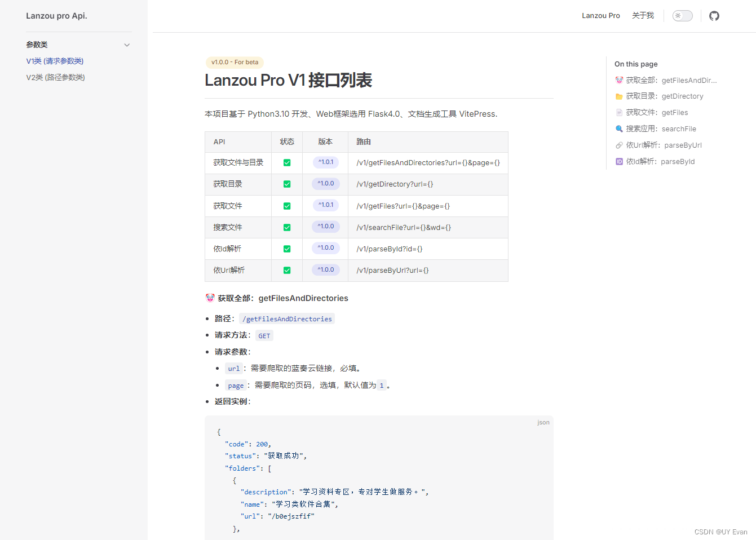Click the ID icon beside 依Id解析
The width and height of the screenshot is (756, 540).
coord(619,162)
